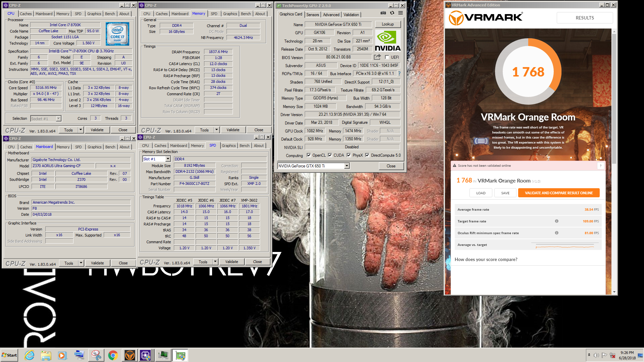The image size is (644, 362).
Task: Expand Tools arrow in CPU-Z SPD window
Action: 215,262
